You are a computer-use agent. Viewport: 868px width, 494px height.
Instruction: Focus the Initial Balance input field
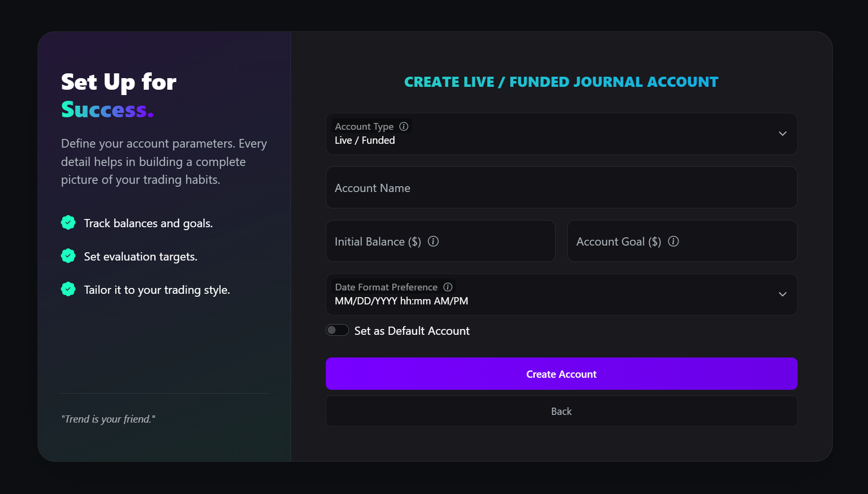pos(440,241)
